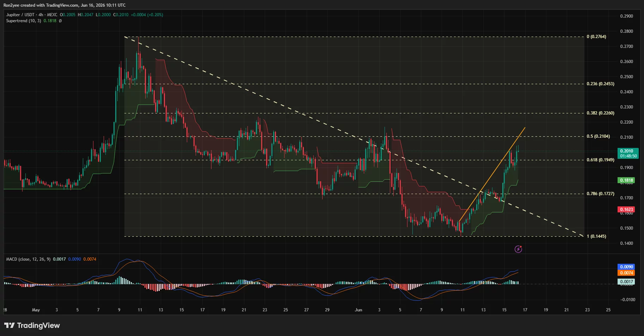Click the 0.2200 price axis label
This screenshot has width=644, height=336.
tap(626, 122)
